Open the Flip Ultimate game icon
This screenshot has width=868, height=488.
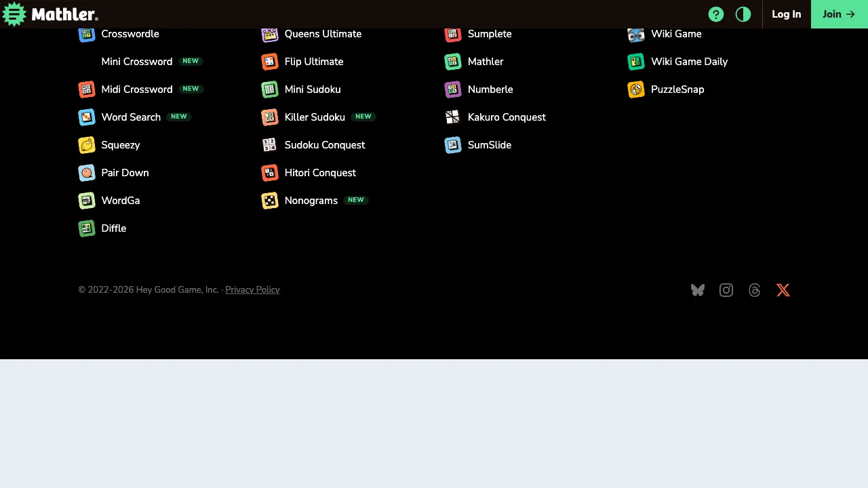(x=270, y=62)
